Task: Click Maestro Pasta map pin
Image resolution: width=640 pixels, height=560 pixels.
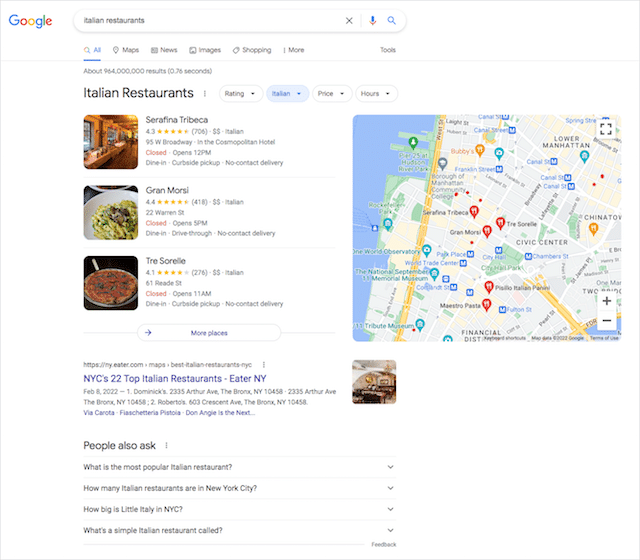Action: point(486,304)
